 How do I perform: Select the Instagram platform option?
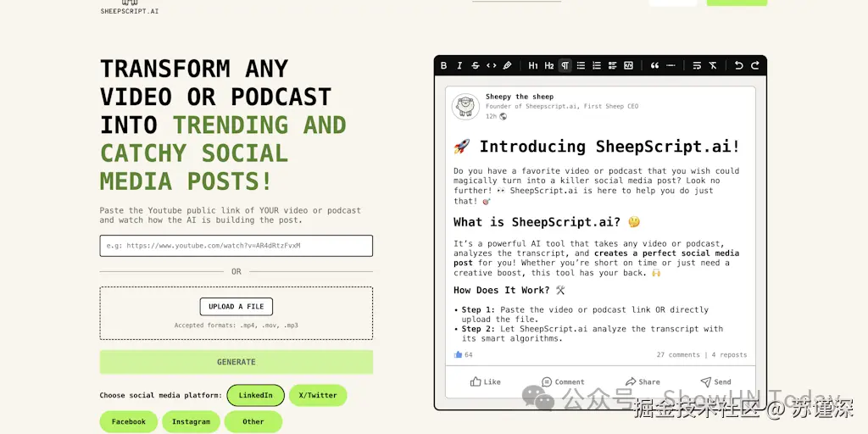[191, 422]
